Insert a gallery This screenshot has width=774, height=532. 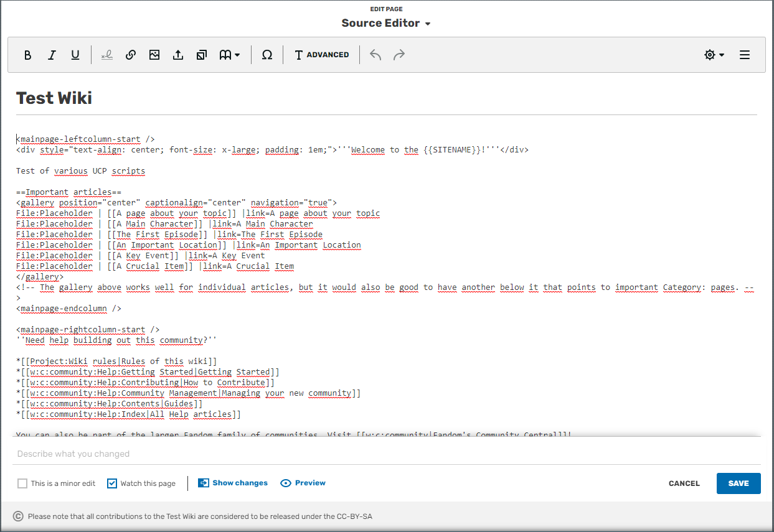pyautogui.click(x=202, y=55)
